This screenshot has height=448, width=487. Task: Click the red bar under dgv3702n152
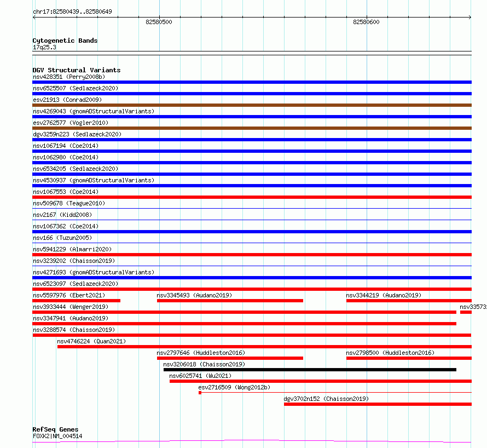coord(378,404)
